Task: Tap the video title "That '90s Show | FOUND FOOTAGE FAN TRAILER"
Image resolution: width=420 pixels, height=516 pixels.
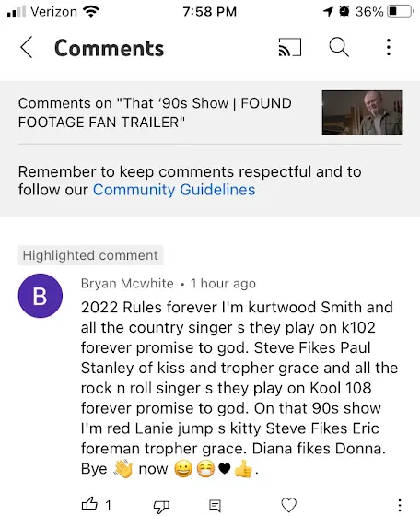Action: [155, 112]
